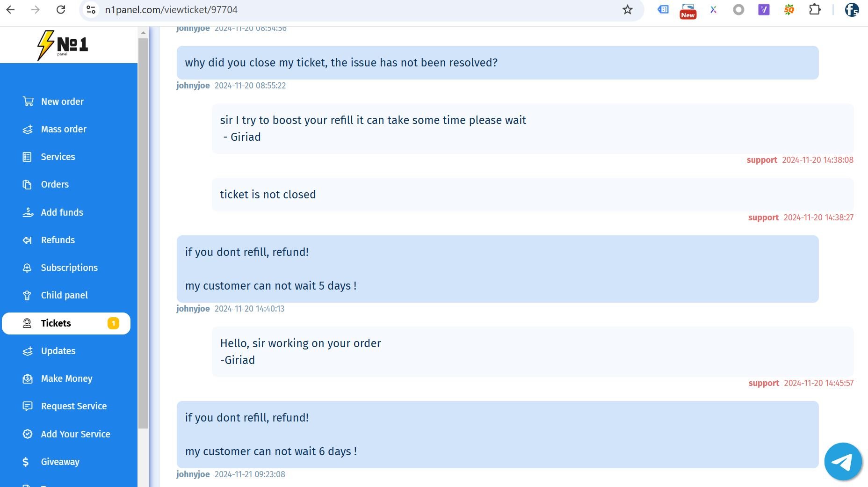The width and height of the screenshot is (868, 487).
Task: Open the Tickets menu item
Action: click(66, 323)
